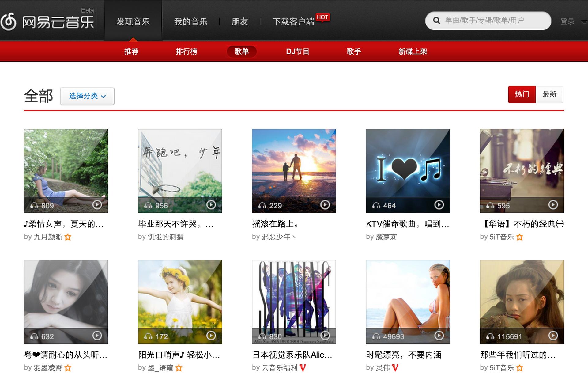Go to the DJ节目 tab
588x380 pixels.
point(297,51)
